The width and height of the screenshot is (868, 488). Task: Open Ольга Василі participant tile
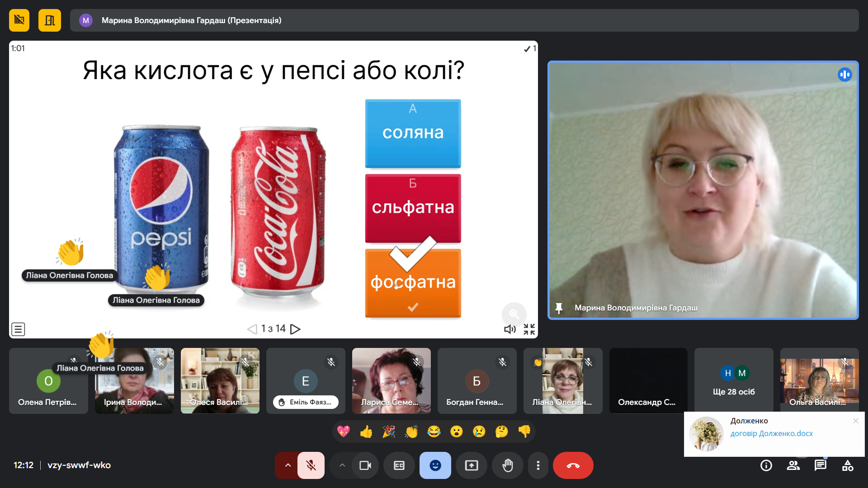819,381
